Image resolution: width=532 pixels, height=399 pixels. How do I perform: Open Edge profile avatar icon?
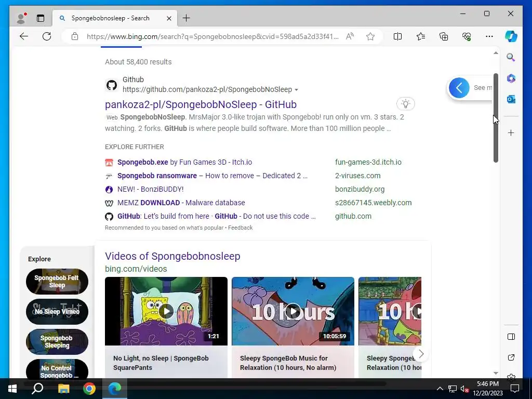pyautogui.click(x=21, y=18)
